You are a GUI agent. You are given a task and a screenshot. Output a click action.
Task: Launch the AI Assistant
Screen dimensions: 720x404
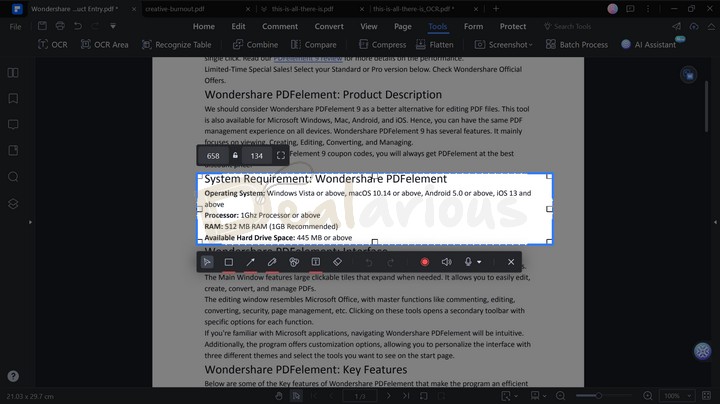(648, 45)
